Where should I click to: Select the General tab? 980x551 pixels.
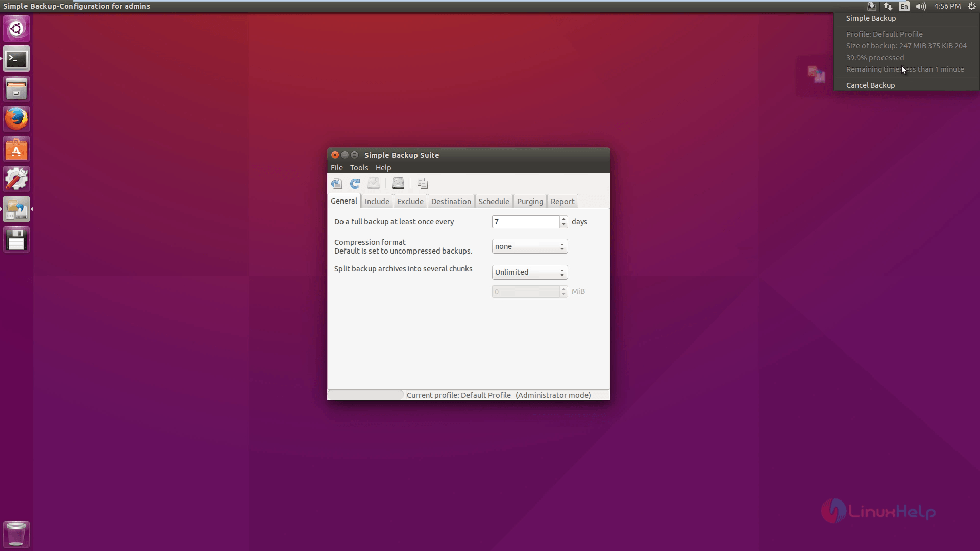(x=344, y=201)
